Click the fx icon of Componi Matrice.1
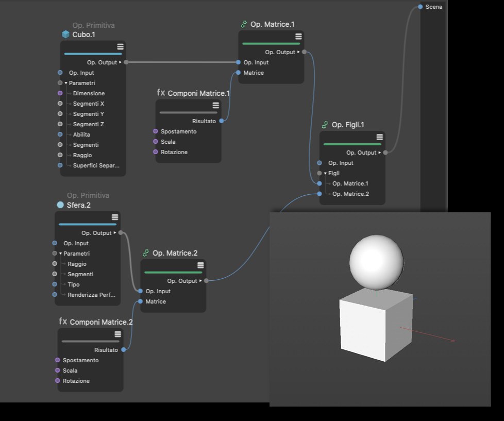Viewport: 504px width, 421px height. click(161, 93)
